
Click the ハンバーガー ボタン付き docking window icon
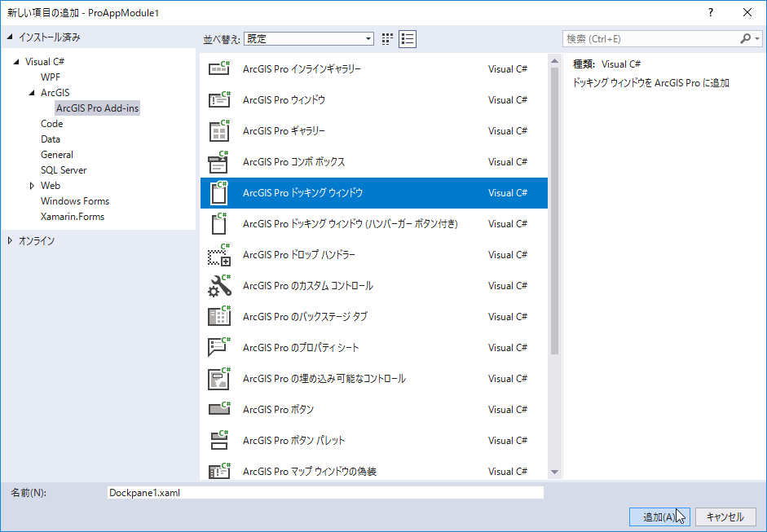219,224
